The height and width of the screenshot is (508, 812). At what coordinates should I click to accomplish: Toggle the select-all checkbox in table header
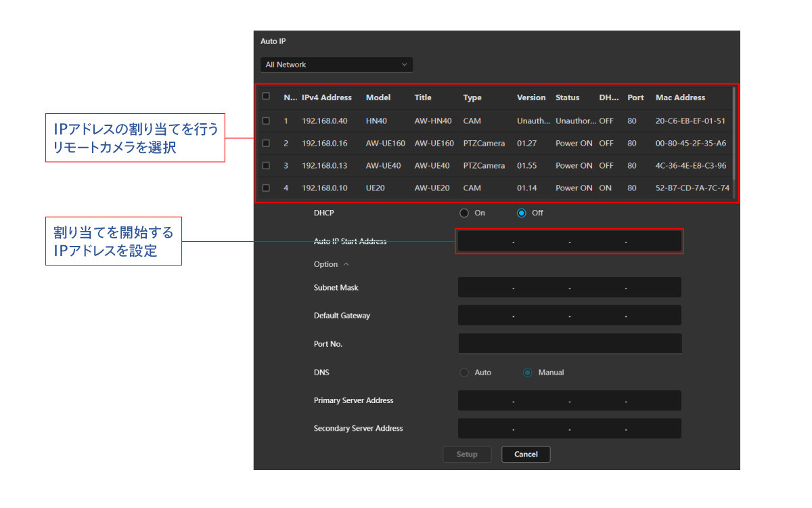[266, 96]
